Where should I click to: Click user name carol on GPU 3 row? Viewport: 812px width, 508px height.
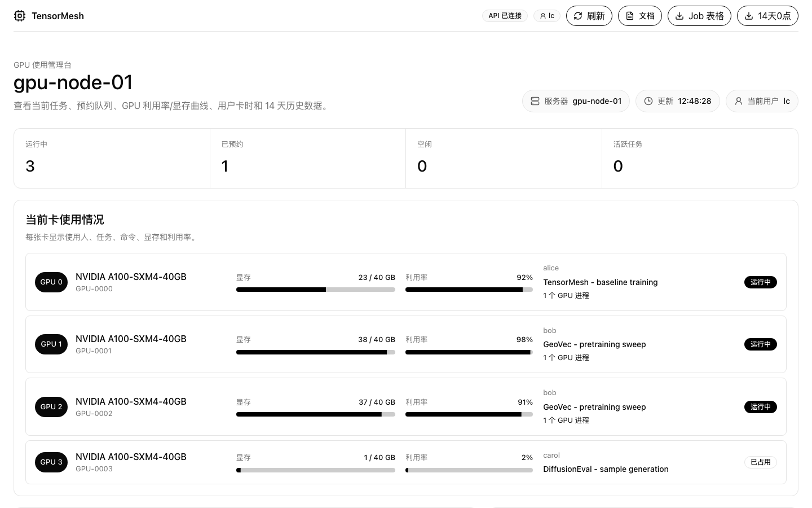[551, 456]
